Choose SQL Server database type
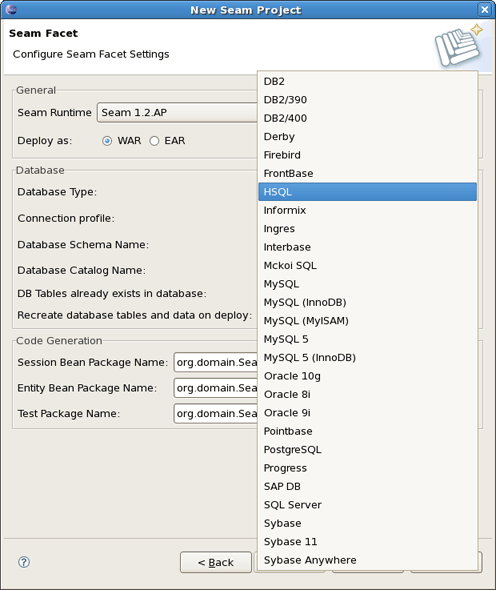Image resolution: width=496 pixels, height=590 pixels. point(368,505)
